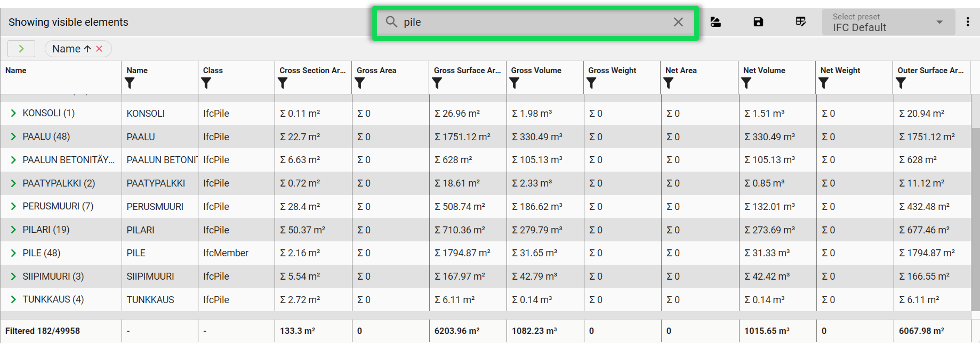Expand the TUNKKAUS (4) group
This screenshot has height=343, width=980.
point(13,299)
